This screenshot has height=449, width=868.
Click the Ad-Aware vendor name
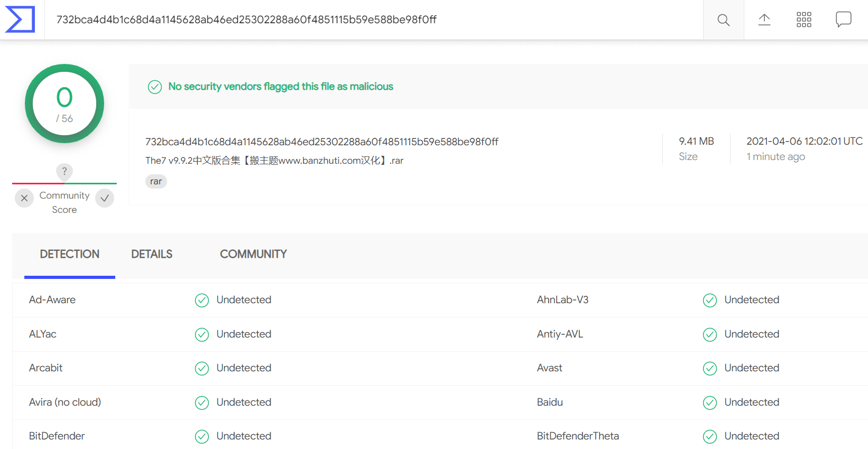(52, 300)
